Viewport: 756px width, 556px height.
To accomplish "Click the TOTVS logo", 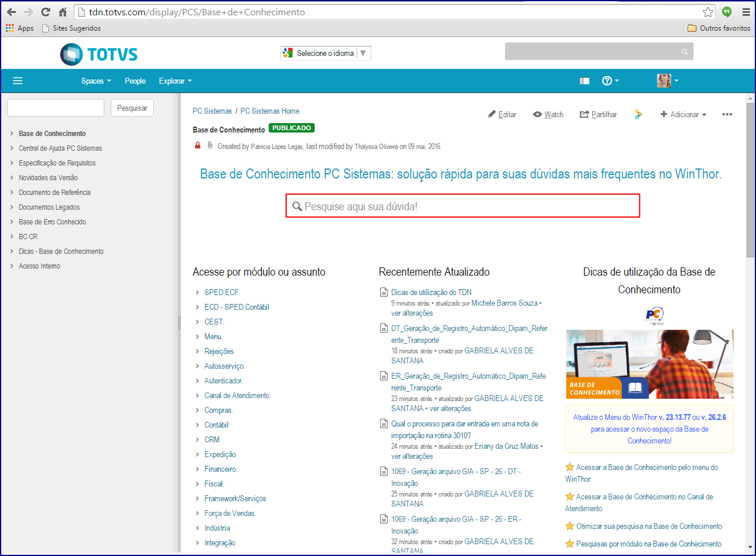I will click(x=99, y=54).
